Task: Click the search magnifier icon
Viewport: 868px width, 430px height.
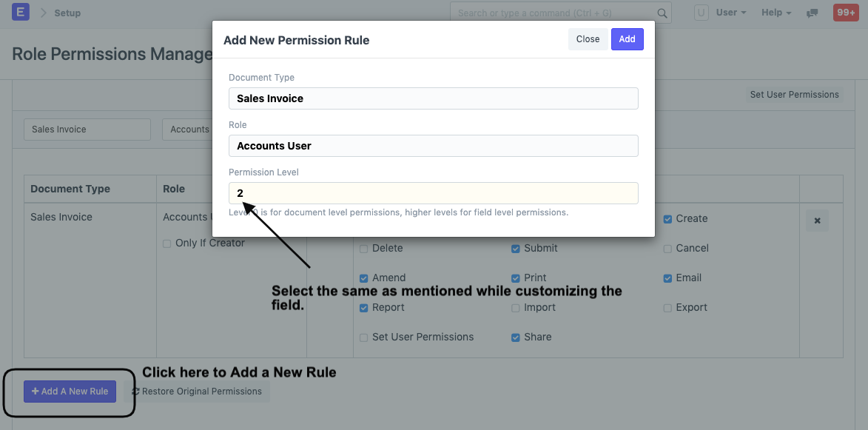Action: click(x=662, y=13)
